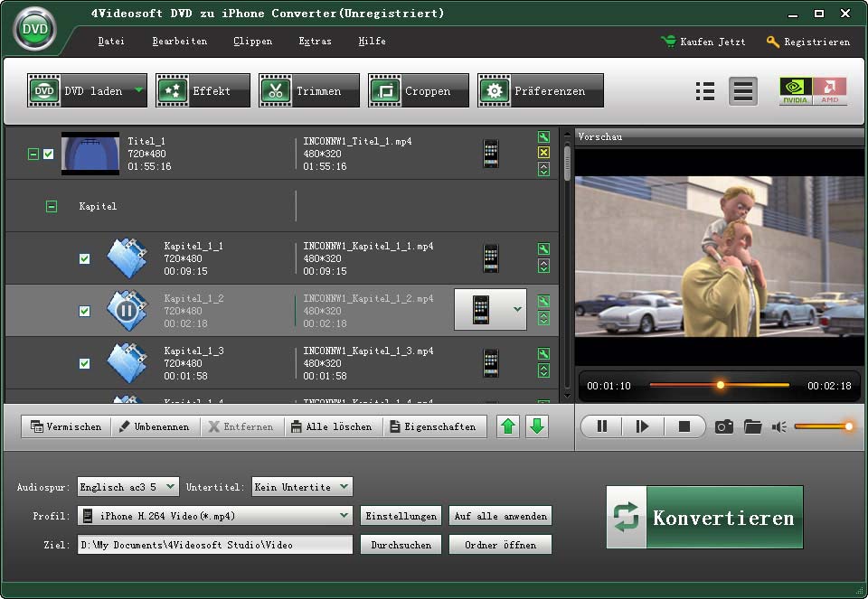Viewport: 868px width, 599px height.
Task: Click the snapshot camera icon
Action: [724, 426]
